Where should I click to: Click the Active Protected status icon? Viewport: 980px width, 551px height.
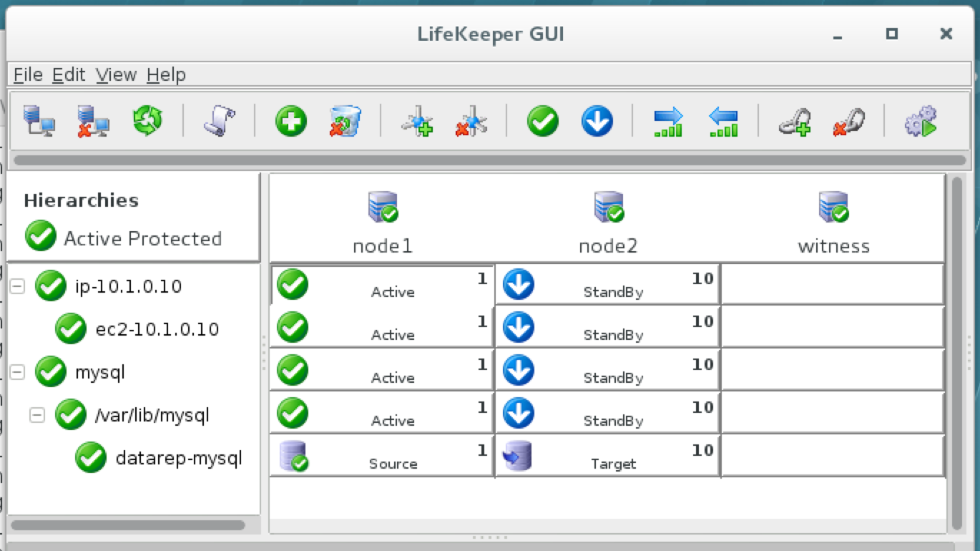41,236
